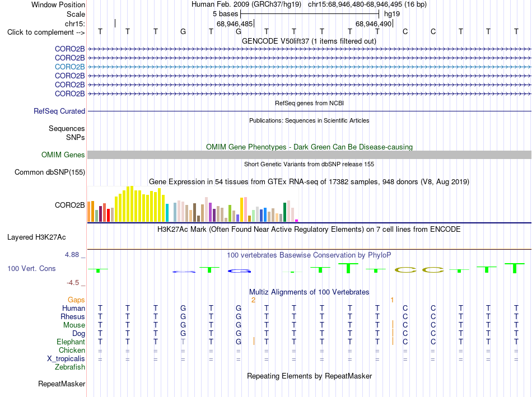Image resolution: width=532 pixels, height=397 pixels.
Task: Click the greyed mismatch T in the Elephant row
Action: pos(183,342)
